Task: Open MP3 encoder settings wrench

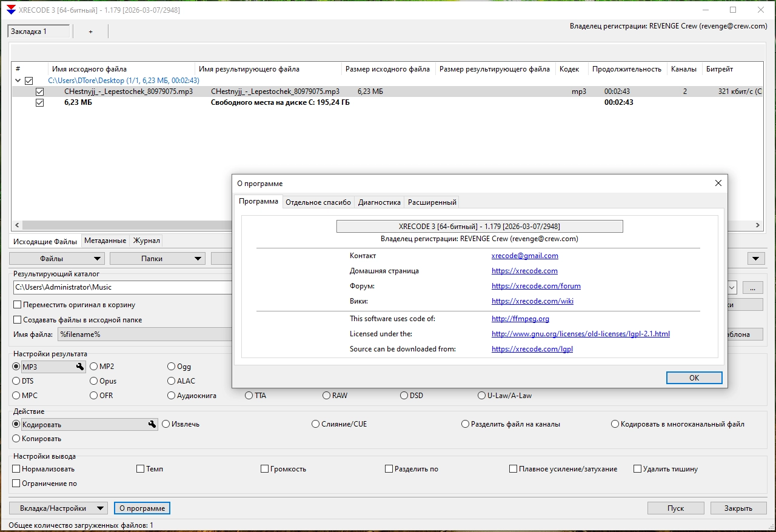Action: click(79, 367)
